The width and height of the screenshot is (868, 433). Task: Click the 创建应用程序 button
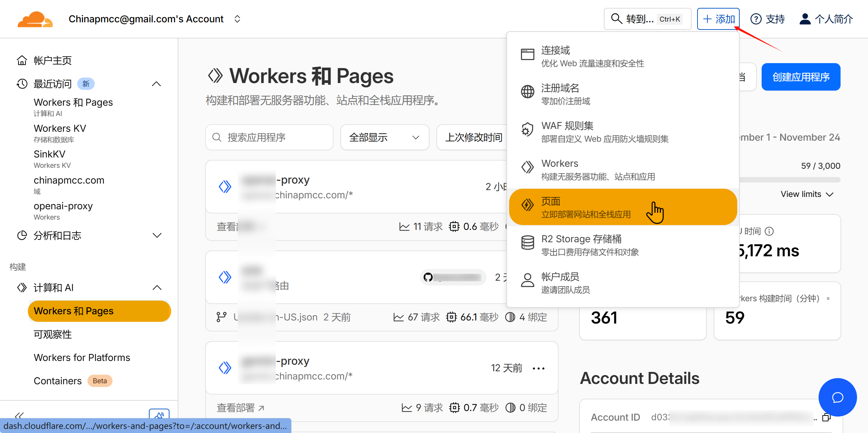pos(800,77)
